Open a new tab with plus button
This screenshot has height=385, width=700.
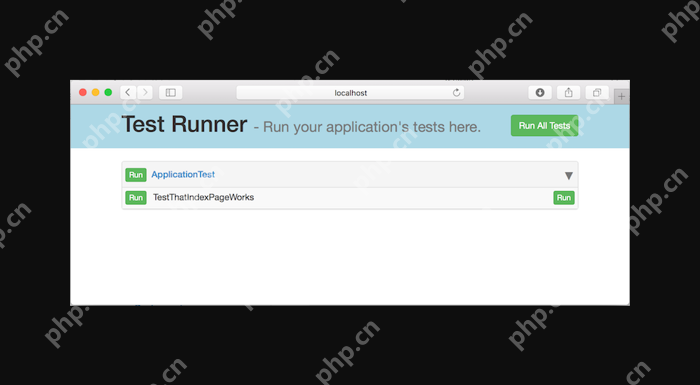[621, 96]
